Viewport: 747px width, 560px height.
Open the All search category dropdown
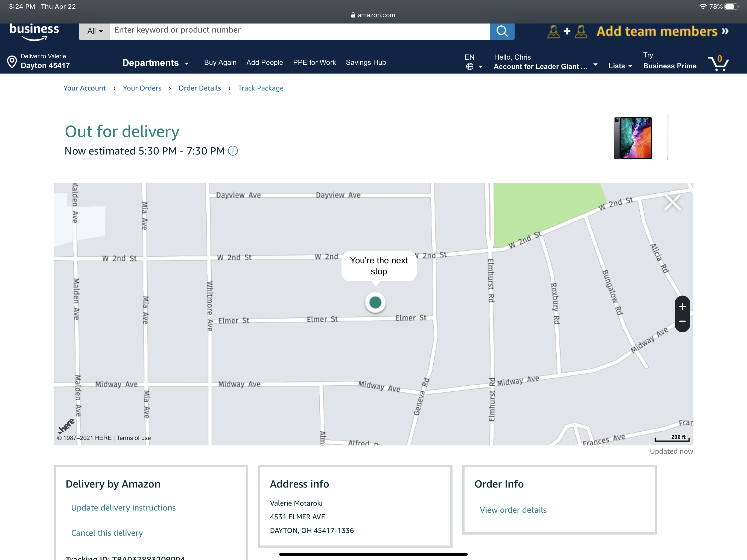point(95,31)
